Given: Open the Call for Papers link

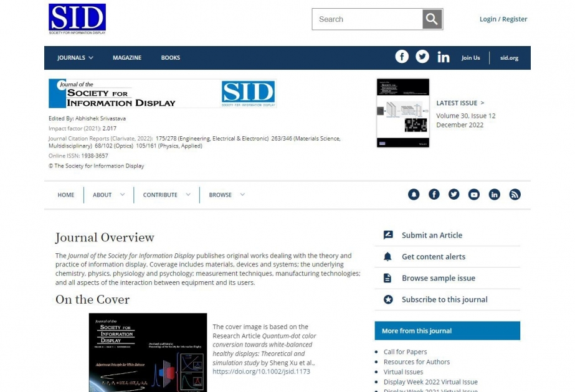Looking at the screenshot, I should pyautogui.click(x=405, y=352).
